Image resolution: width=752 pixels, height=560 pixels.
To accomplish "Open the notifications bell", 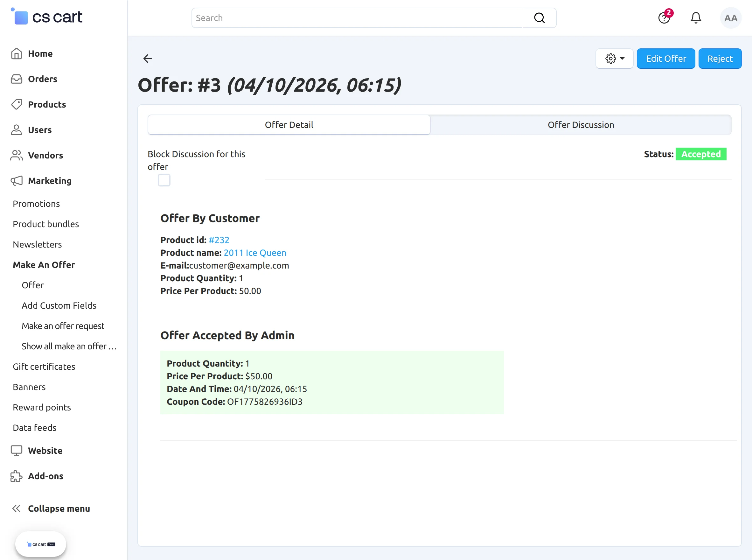I will pyautogui.click(x=696, y=17).
